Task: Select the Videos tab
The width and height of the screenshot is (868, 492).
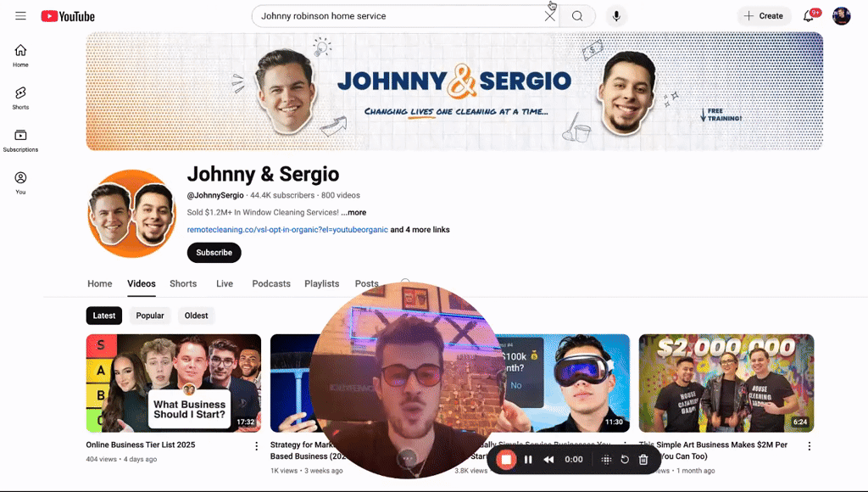Action: pyautogui.click(x=142, y=283)
